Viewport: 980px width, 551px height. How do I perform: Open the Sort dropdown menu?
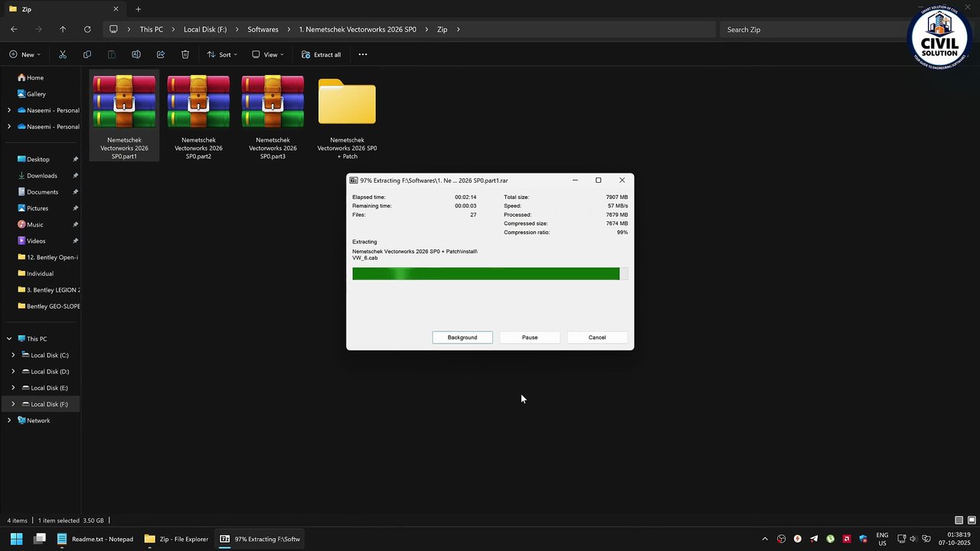[221, 54]
